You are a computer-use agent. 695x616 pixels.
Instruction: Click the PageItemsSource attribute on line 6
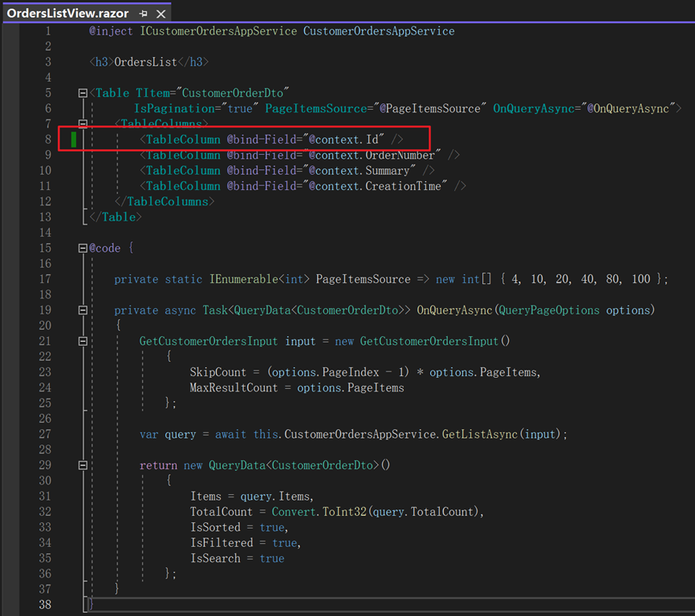coord(315,108)
